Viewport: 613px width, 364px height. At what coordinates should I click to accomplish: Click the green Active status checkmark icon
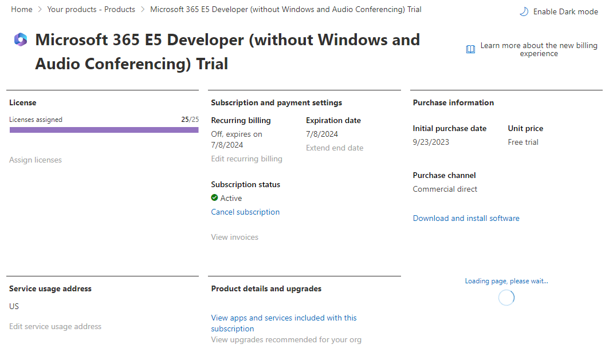click(214, 197)
